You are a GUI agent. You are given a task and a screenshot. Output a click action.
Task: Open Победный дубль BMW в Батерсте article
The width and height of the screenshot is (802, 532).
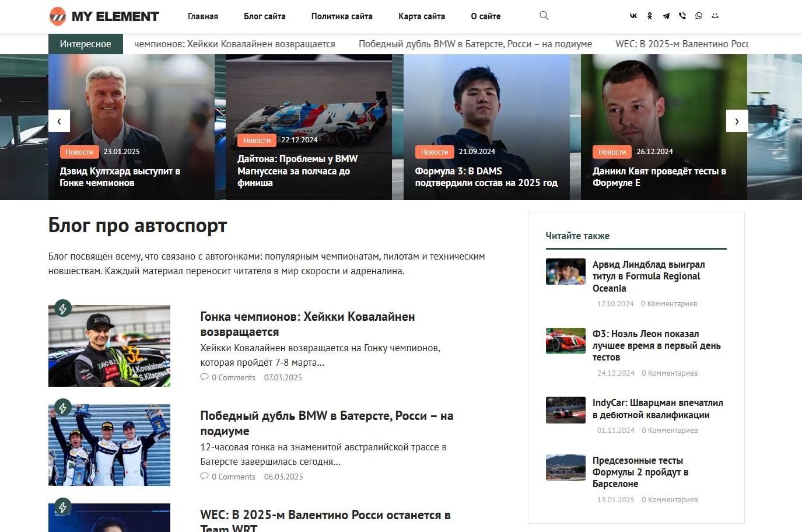[327, 423]
